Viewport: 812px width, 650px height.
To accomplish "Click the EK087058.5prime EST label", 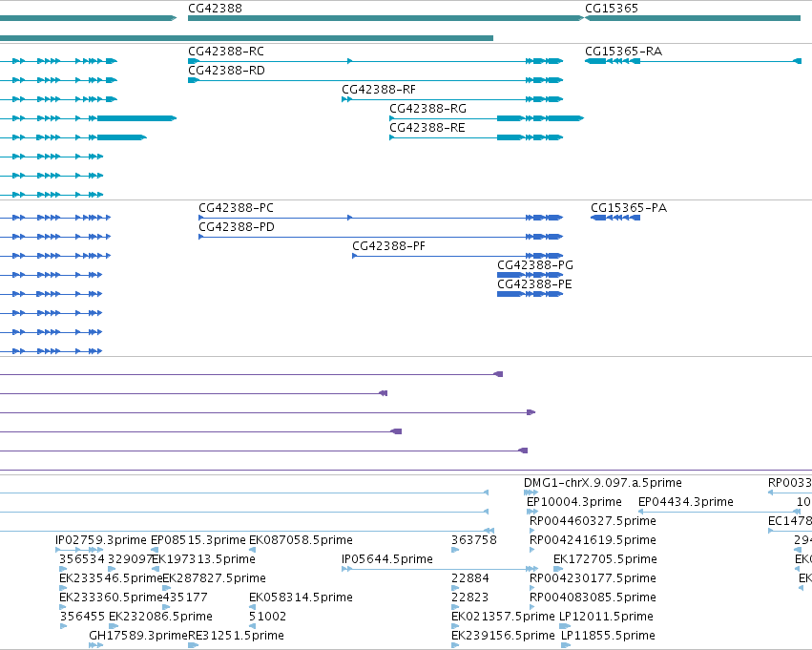I will click(x=301, y=540).
